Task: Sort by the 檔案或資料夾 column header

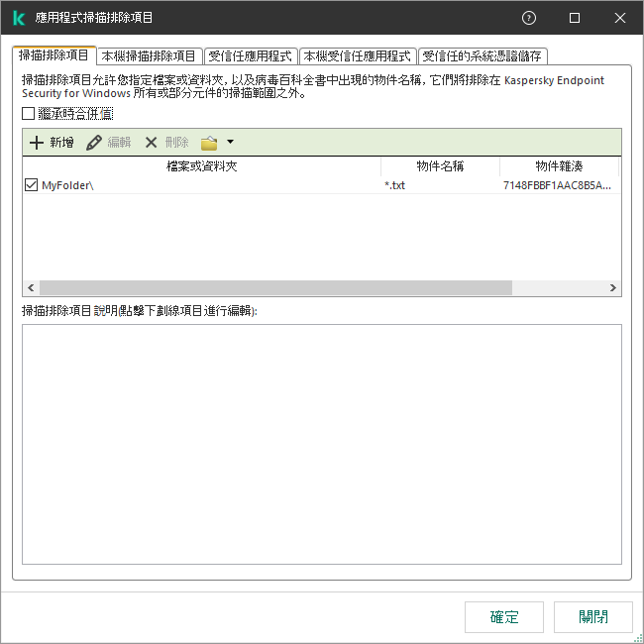Action: coord(202,166)
